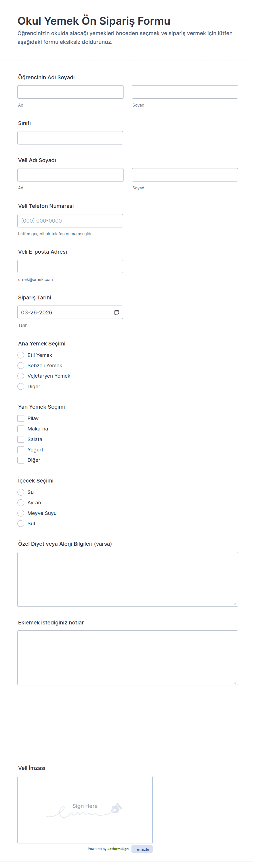
Task: Open the calendar picker icon
Action: pyautogui.click(x=116, y=312)
